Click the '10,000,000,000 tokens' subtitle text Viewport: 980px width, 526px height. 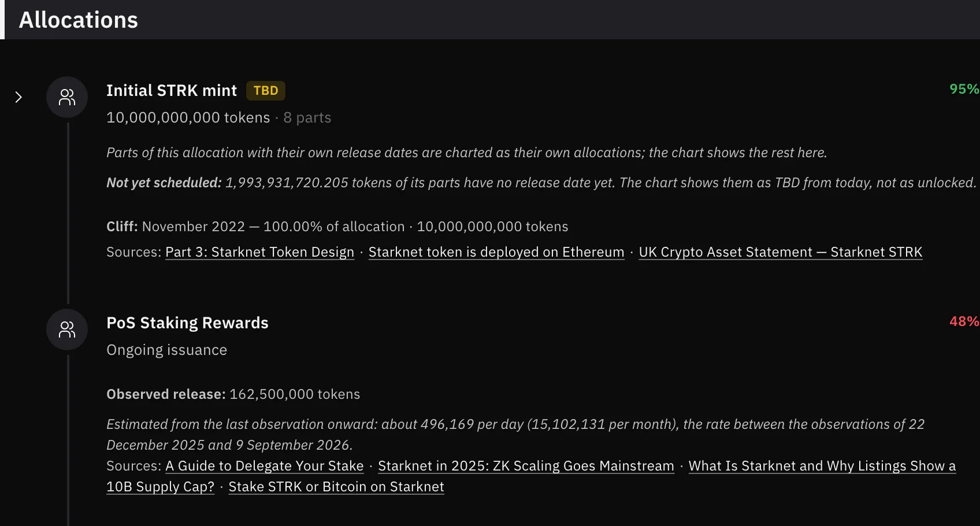click(x=188, y=118)
